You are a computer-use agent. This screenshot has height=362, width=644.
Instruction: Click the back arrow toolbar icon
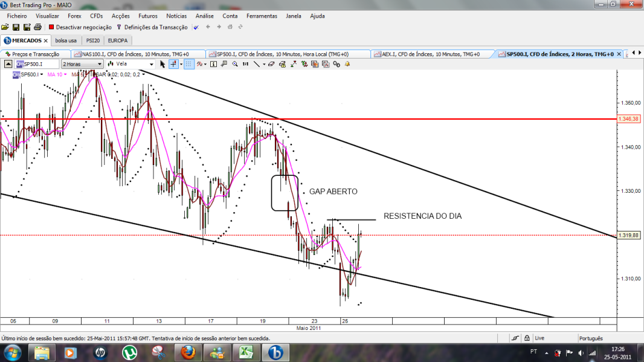pyautogui.click(x=208, y=27)
